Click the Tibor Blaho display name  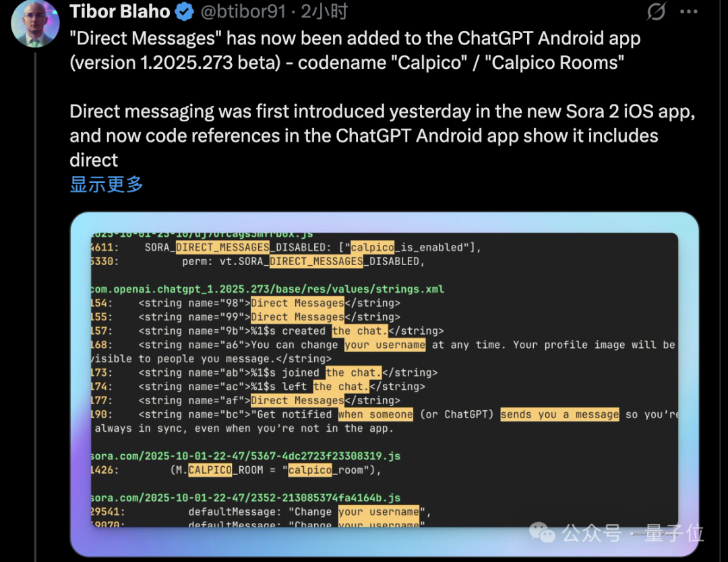tap(120, 11)
